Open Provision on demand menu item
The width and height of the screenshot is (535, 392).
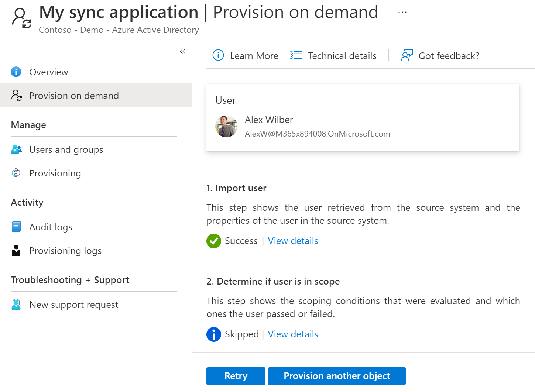coord(74,96)
